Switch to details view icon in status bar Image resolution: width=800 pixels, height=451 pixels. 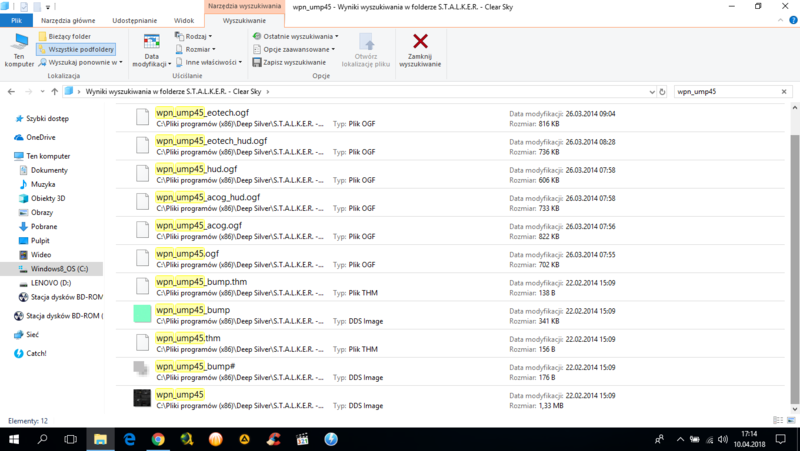click(778, 420)
